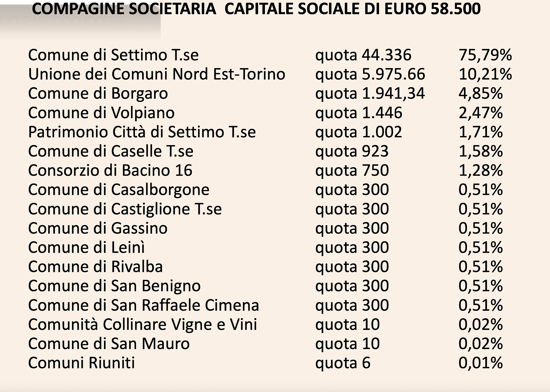
Task: Click the 'quota 44.336' value
Action: click(x=363, y=55)
